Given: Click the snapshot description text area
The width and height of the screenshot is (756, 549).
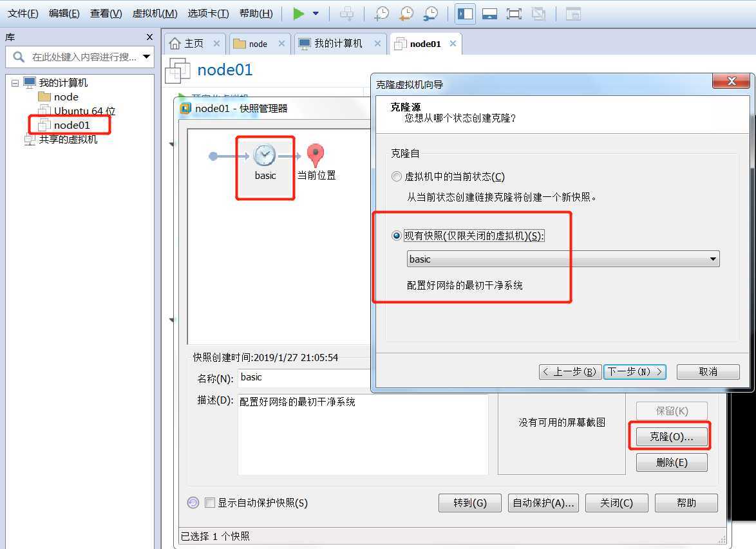Looking at the screenshot, I should 363,434.
